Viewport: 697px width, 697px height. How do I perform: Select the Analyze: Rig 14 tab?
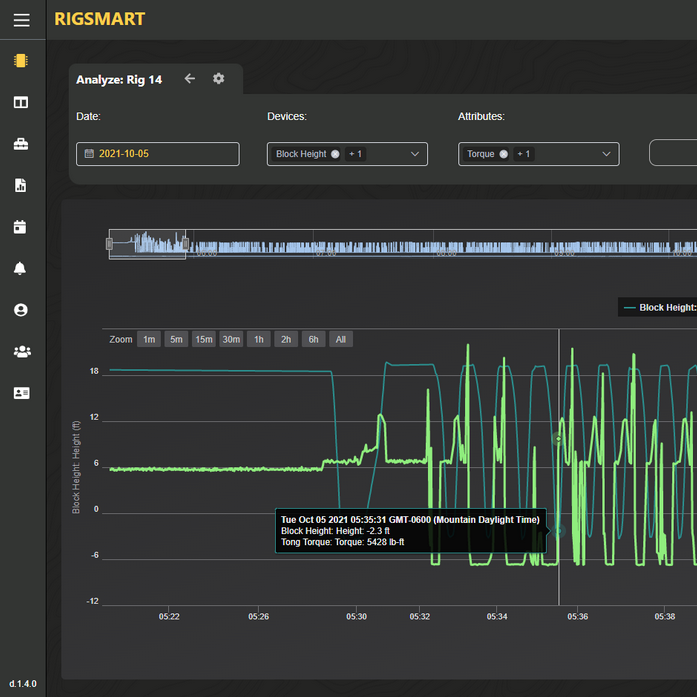(119, 80)
